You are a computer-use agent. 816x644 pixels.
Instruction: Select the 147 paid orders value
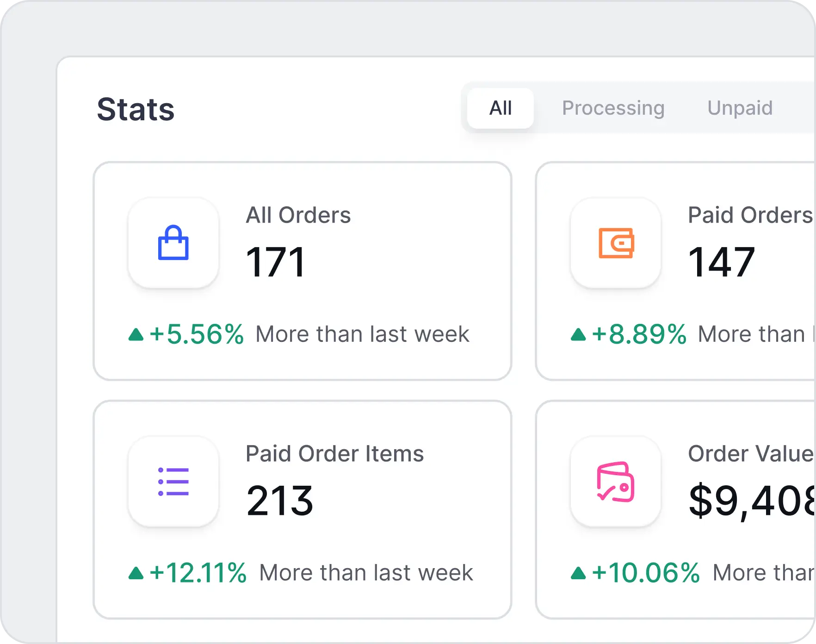pyautogui.click(x=722, y=262)
